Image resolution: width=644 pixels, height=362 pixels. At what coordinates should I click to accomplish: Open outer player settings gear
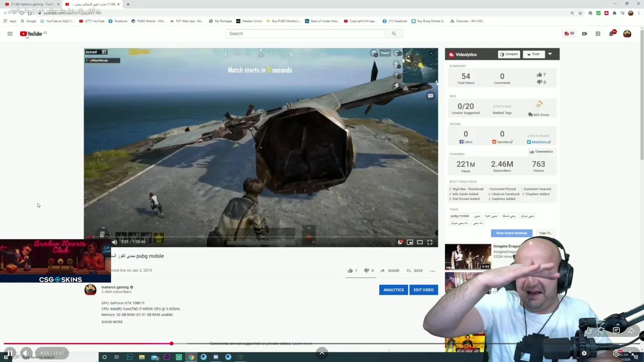pyautogui.click(x=616, y=353)
